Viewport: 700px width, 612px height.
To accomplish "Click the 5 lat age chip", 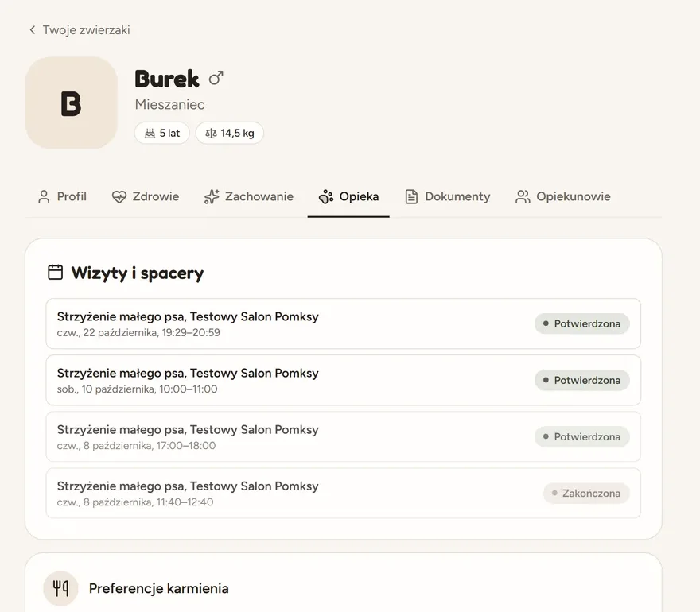I will tap(162, 133).
